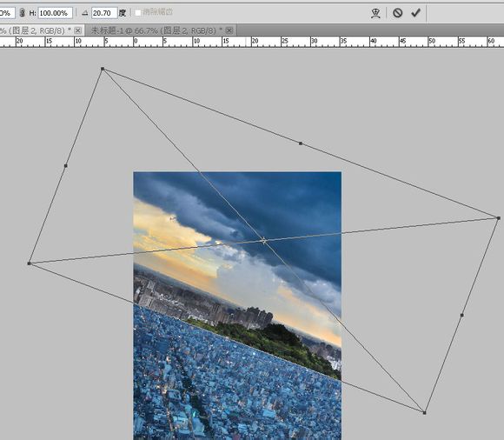The image size is (504, 440).
Task: Switch between free transform and warp modes
Action: click(x=375, y=13)
